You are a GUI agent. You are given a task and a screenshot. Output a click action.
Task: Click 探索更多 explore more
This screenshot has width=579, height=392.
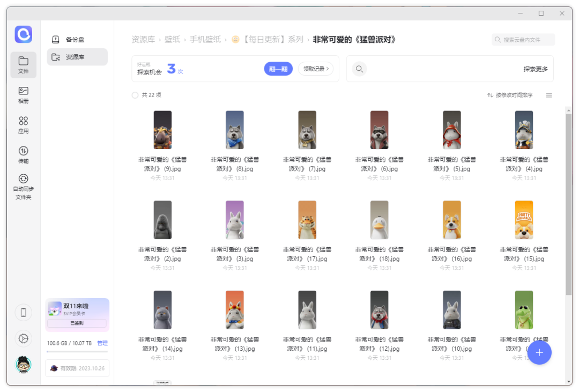coord(536,69)
